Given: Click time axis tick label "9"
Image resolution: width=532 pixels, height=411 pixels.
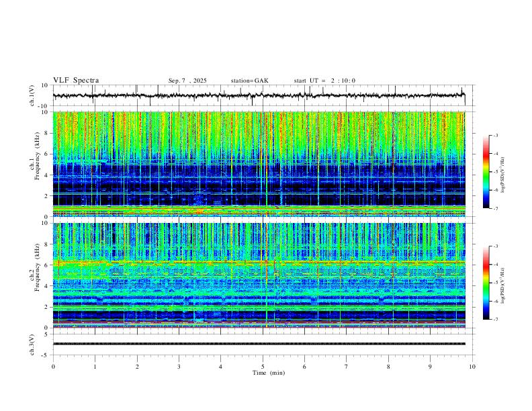Looking at the screenshot, I should pyautogui.click(x=430, y=367).
